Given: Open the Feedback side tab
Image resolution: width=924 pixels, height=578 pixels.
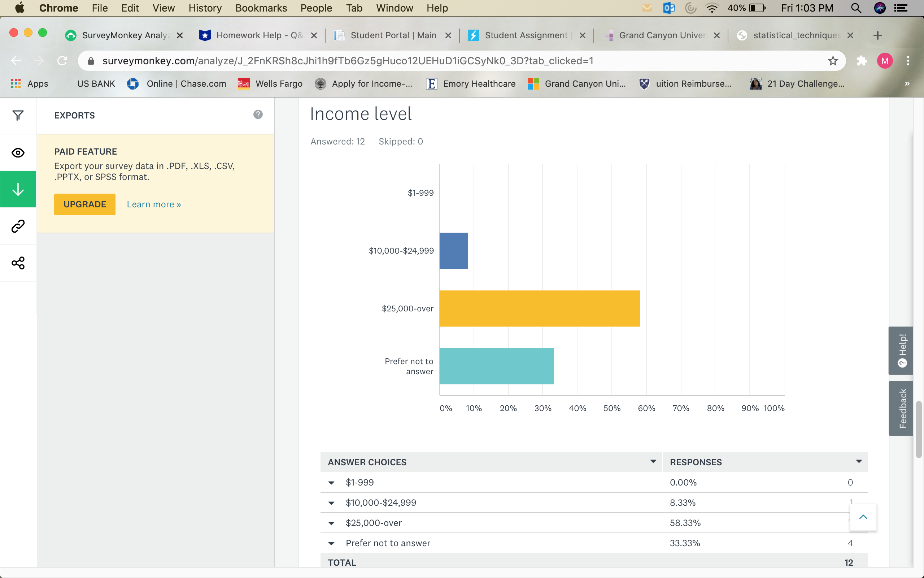Looking at the screenshot, I should [x=901, y=408].
